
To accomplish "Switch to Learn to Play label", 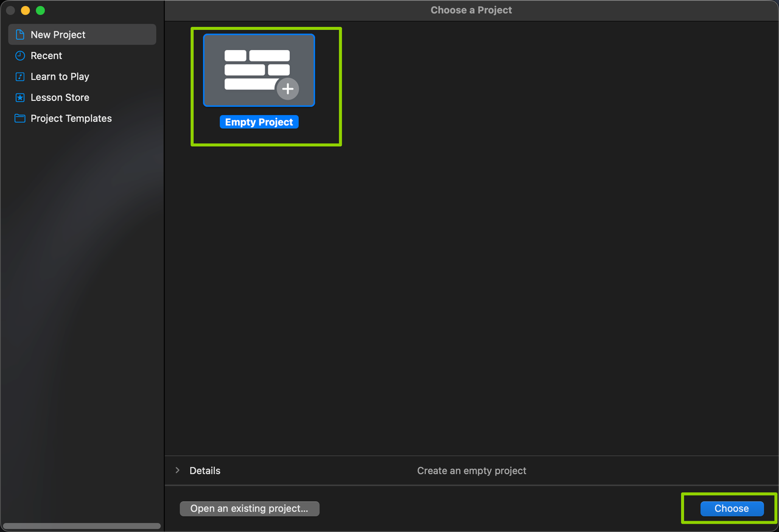I will 60,77.
